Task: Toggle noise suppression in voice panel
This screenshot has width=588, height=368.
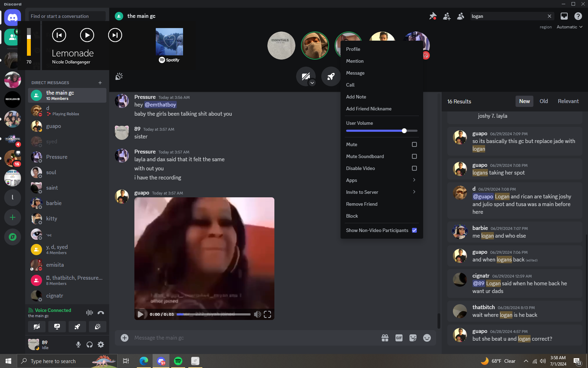Action: [90, 313]
